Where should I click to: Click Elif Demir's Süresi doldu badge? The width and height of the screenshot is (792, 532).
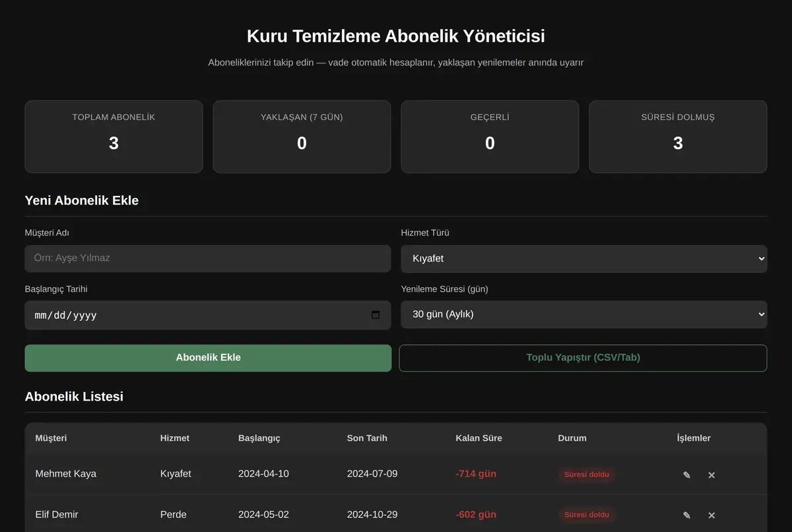click(x=587, y=515)
